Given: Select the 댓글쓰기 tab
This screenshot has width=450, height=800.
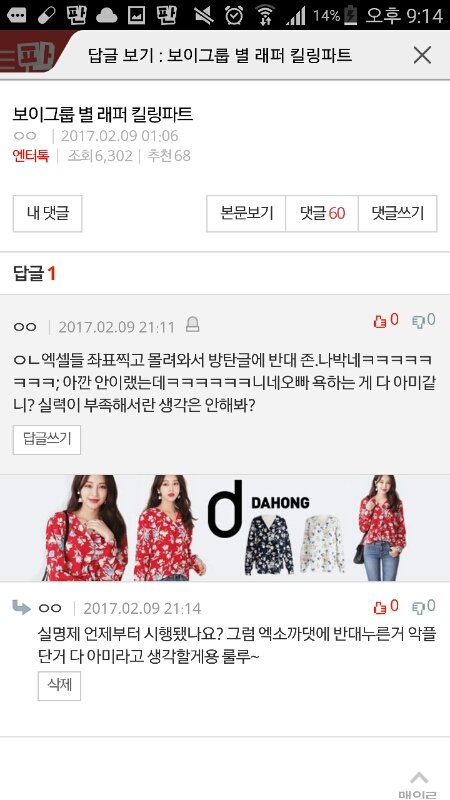Looking at the screenshot, I should point(397,213).
